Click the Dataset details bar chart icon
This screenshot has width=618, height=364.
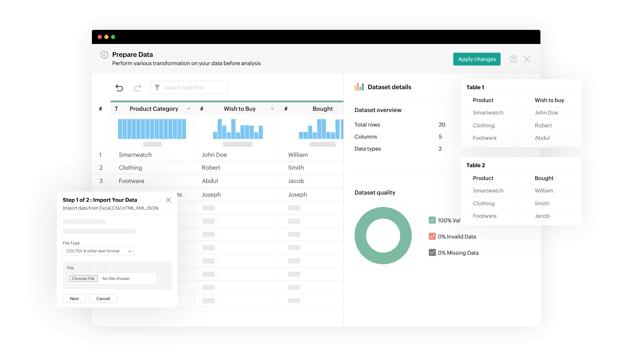click(x=359, y=87)
